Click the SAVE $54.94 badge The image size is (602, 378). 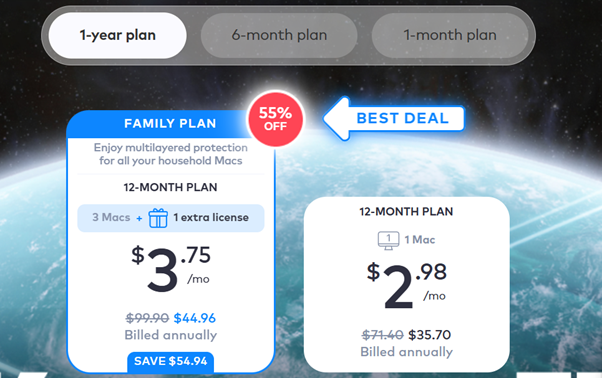click(x=170, y=361)
